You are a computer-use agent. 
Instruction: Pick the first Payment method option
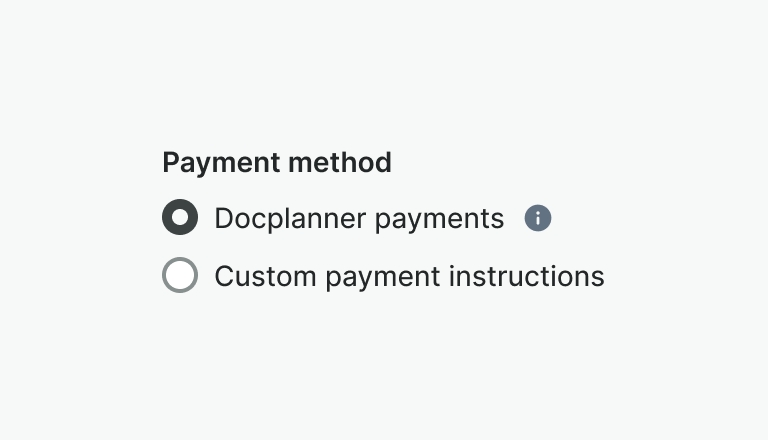coord(180,218)
